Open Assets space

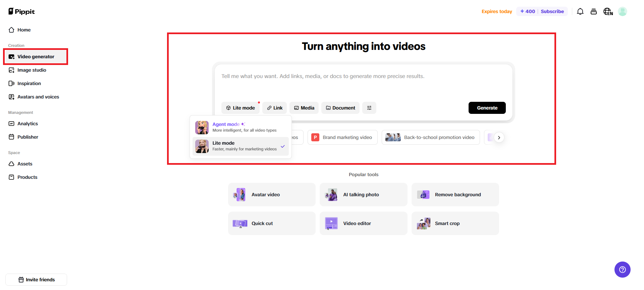[36, 164]
